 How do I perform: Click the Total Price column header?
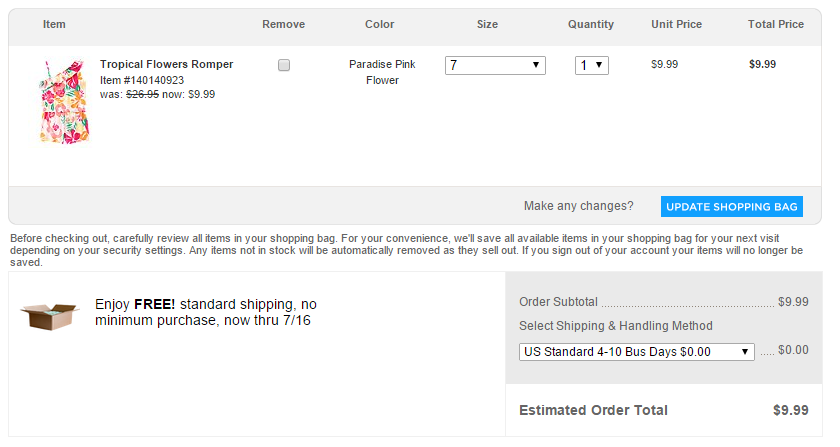775,24
